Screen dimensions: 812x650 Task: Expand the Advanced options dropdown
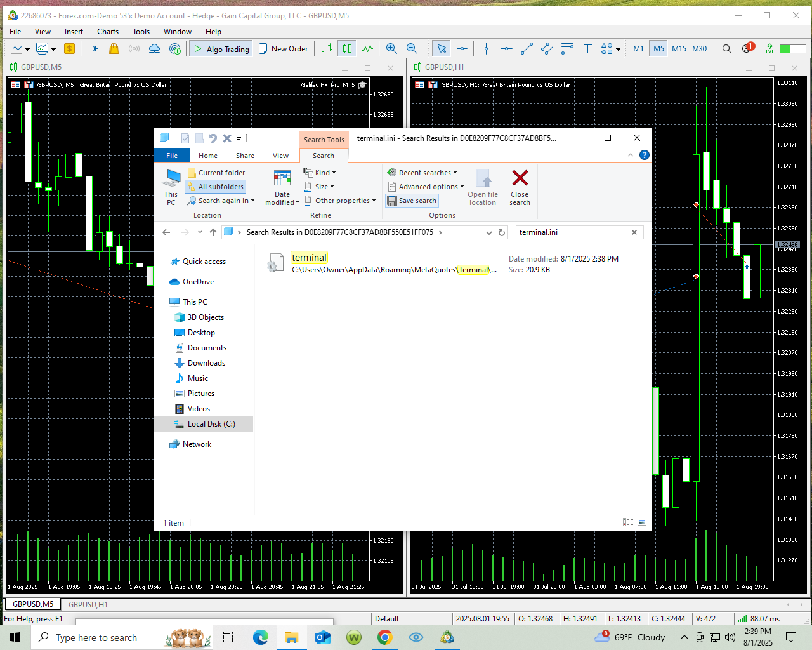[x=426, y=187]
